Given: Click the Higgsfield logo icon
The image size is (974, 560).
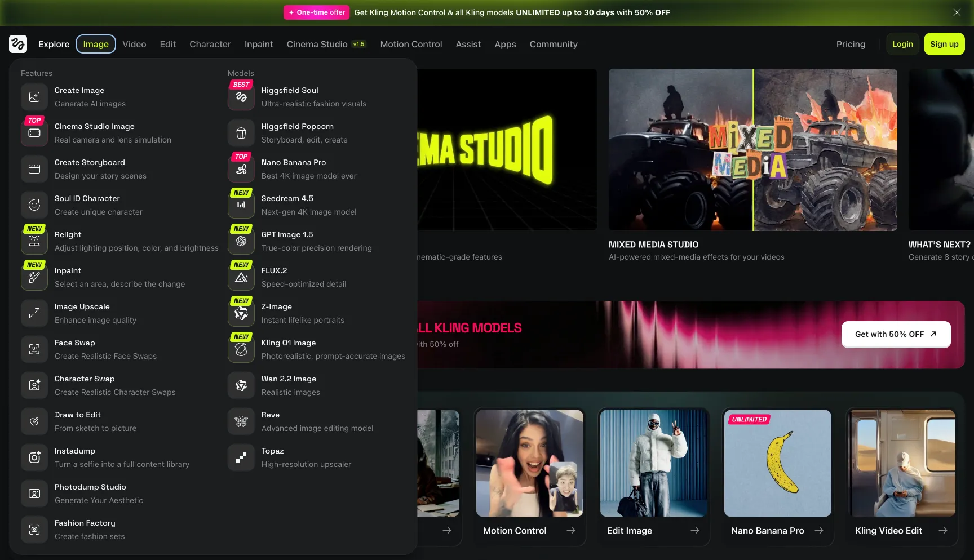Looking at the screenshot, I should (18, 44).
